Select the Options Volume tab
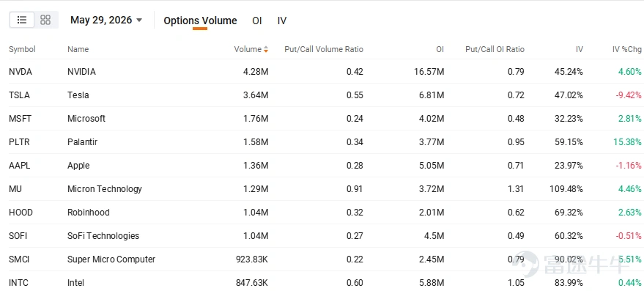The width and height of the screenshot is (644, 291). pos(200,21)
